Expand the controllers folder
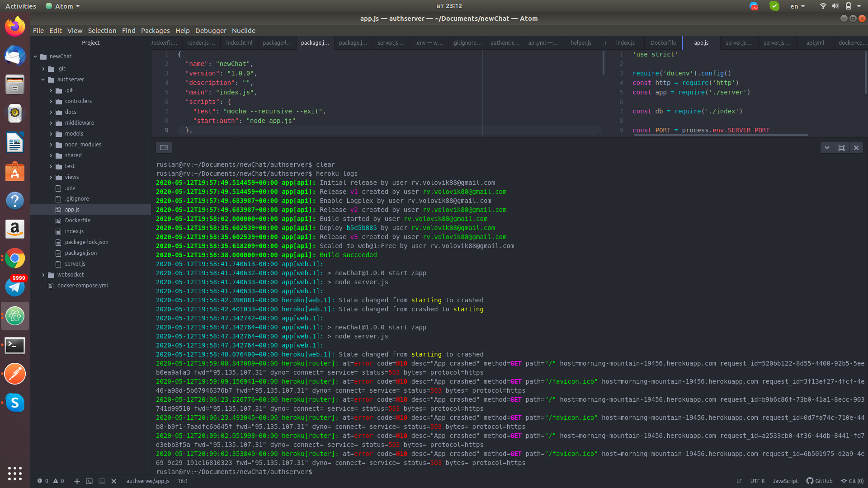 pos(51,101)
